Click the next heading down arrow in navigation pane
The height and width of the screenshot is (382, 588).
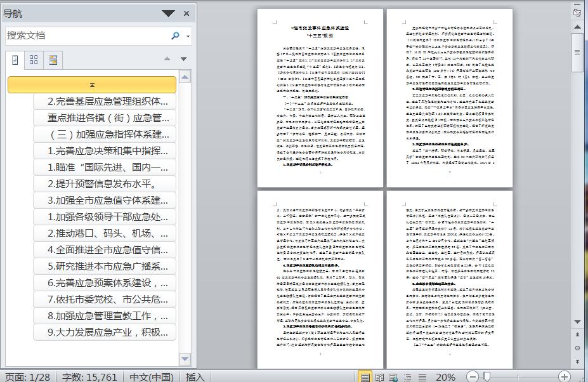[x=183, y=58]
